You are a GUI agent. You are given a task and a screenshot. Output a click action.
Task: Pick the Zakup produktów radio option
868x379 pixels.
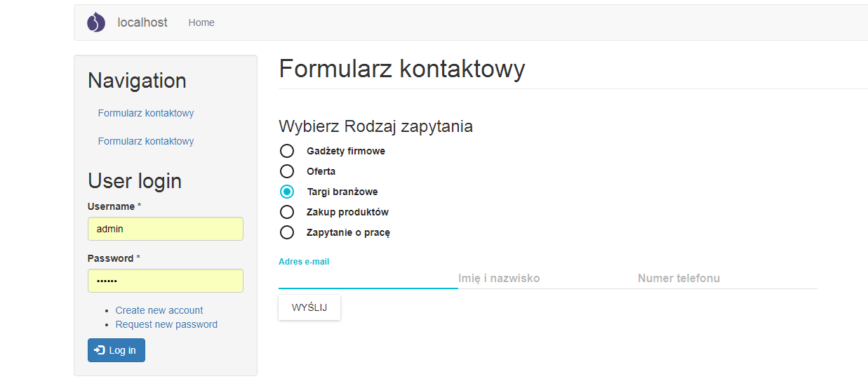point(287,212)
